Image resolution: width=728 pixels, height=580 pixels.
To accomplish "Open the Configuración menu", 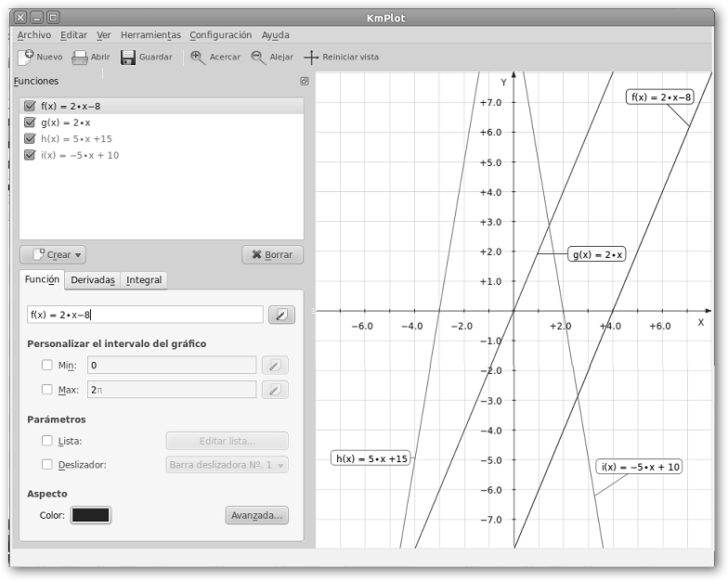I will pyautogui.click(x=220, y=35).
